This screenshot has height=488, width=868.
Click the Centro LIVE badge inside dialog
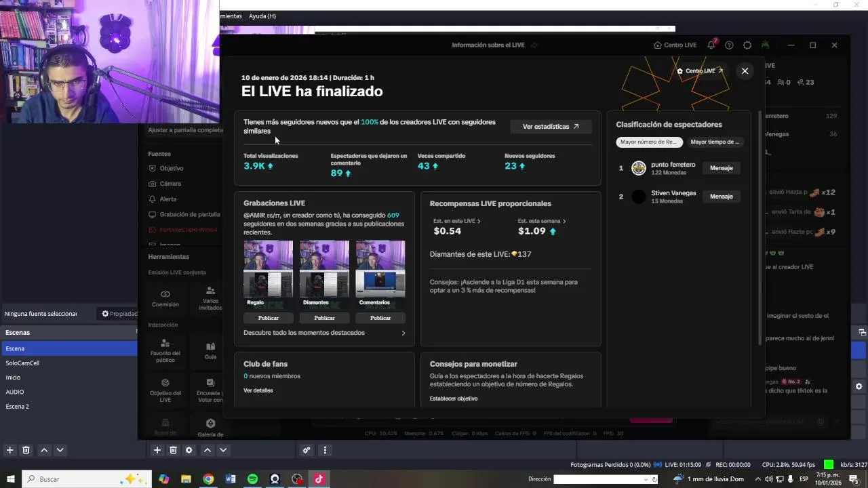pyautogui.click(x=701, y=71)
